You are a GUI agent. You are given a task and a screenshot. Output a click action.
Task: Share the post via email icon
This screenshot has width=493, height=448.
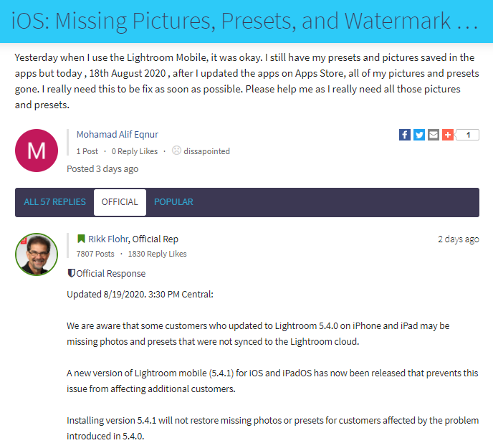[x=434, y=135]
